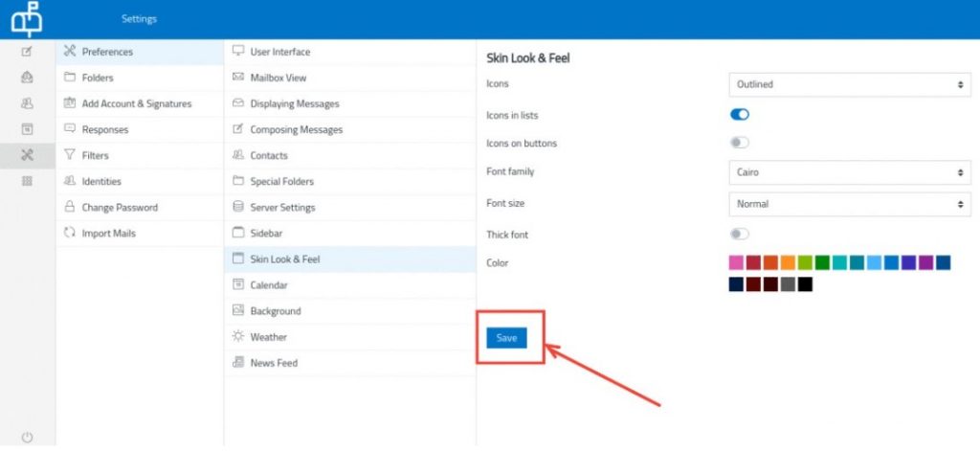Select the black color swatch
The height and width of the screenshot is (451, 980).
[x=805, y=284]
